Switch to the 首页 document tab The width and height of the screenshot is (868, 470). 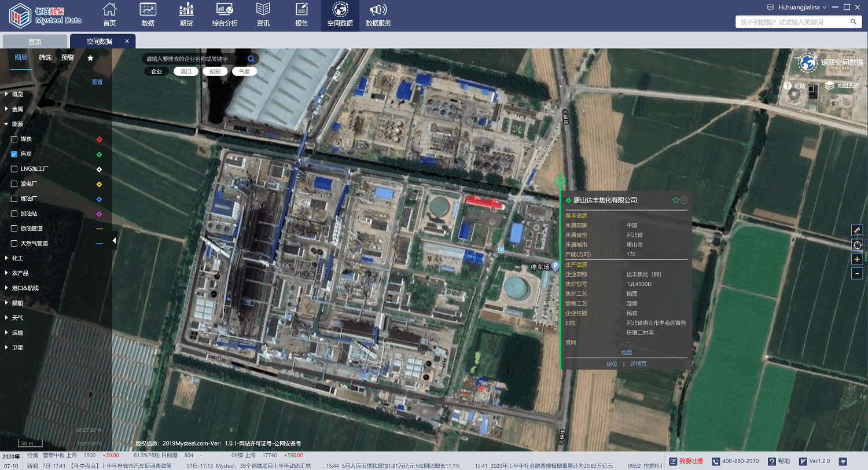click(35, 42)
